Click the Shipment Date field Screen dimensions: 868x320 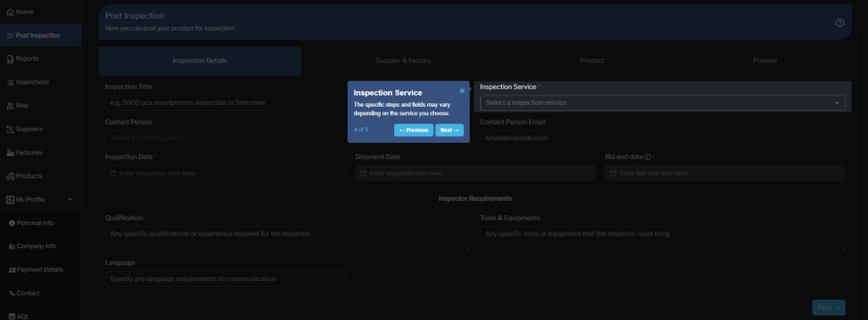pyautogui.click(x=475, y=174)
